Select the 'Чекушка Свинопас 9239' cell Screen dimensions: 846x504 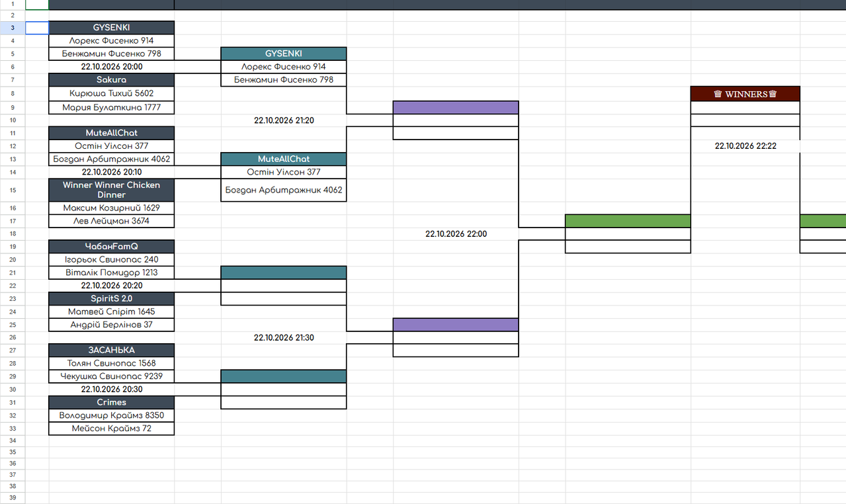(x=112, y=376)
